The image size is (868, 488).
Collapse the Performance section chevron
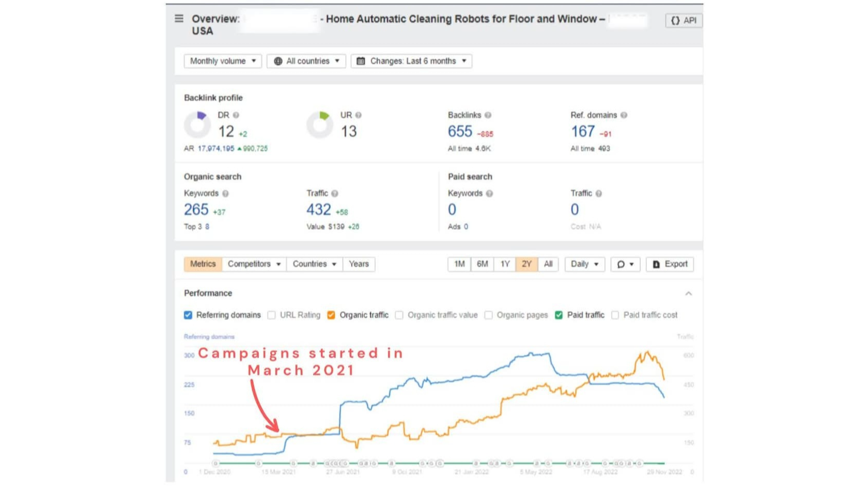688,293
